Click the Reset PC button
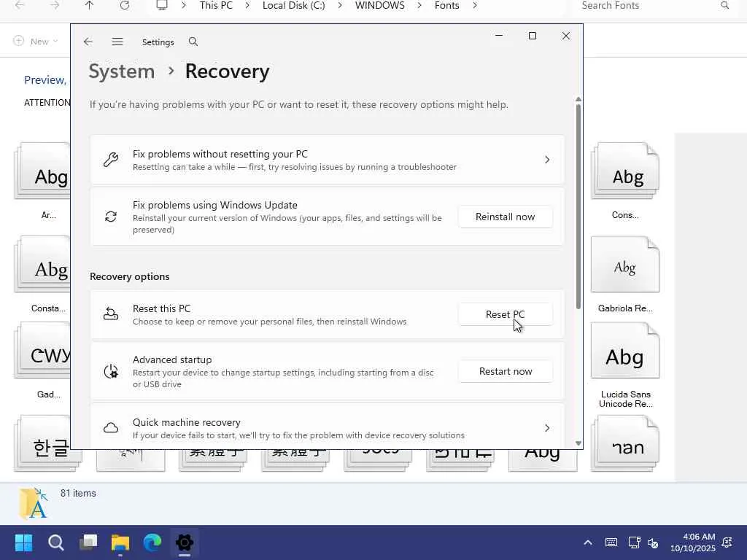Image resolution: width=747 pixels, height=560 pixels. click(x=505, y=314)
